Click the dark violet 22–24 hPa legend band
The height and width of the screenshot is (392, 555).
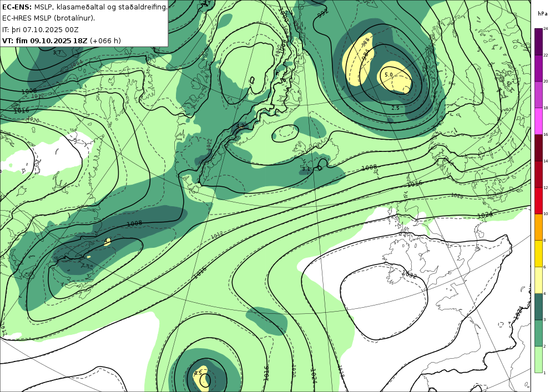pos(538,42)
